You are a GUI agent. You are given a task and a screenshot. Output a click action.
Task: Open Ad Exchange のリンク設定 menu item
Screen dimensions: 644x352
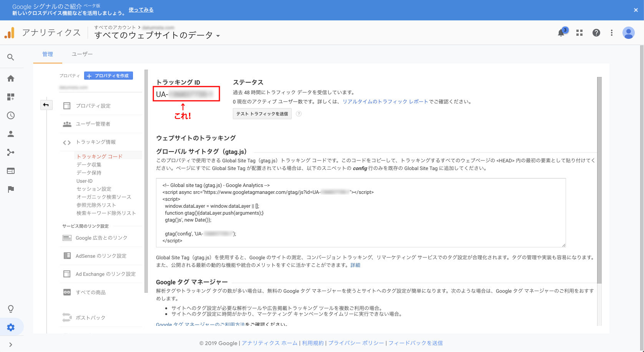(x=106, y=274)
